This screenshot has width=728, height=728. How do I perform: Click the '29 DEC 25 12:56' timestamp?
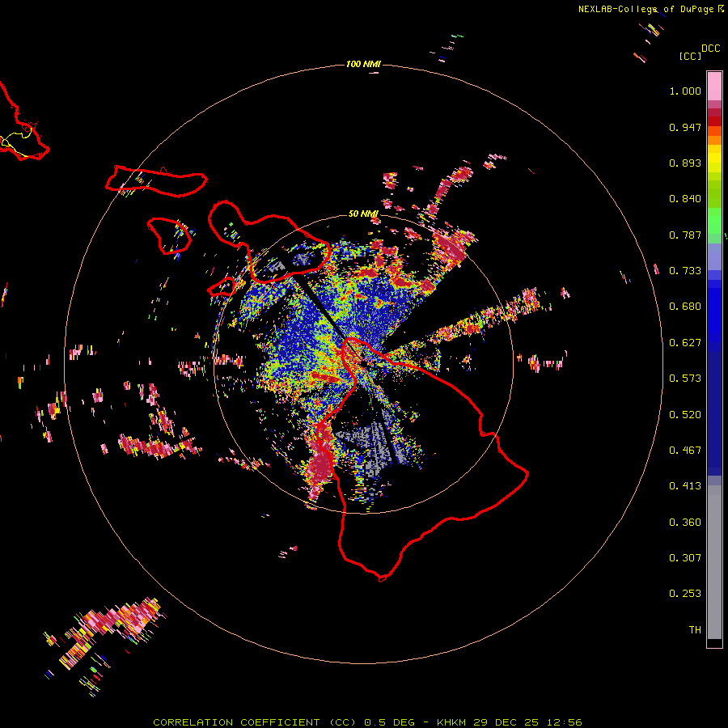tap(528, 722)
